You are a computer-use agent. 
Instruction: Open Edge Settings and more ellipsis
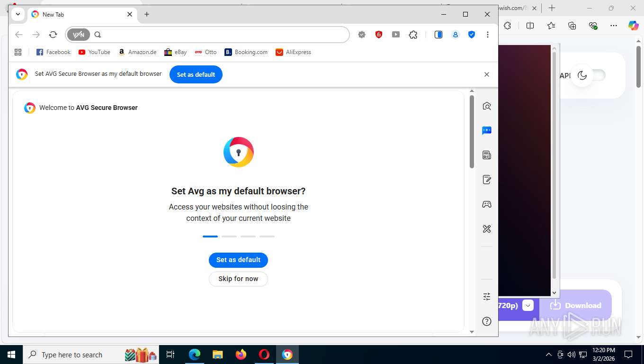(614, 26)
